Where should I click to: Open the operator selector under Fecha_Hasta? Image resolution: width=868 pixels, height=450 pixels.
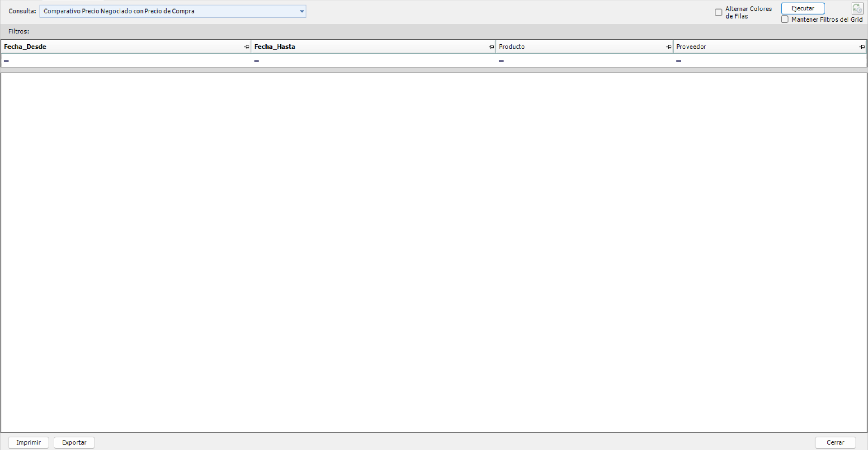(256, 61)
